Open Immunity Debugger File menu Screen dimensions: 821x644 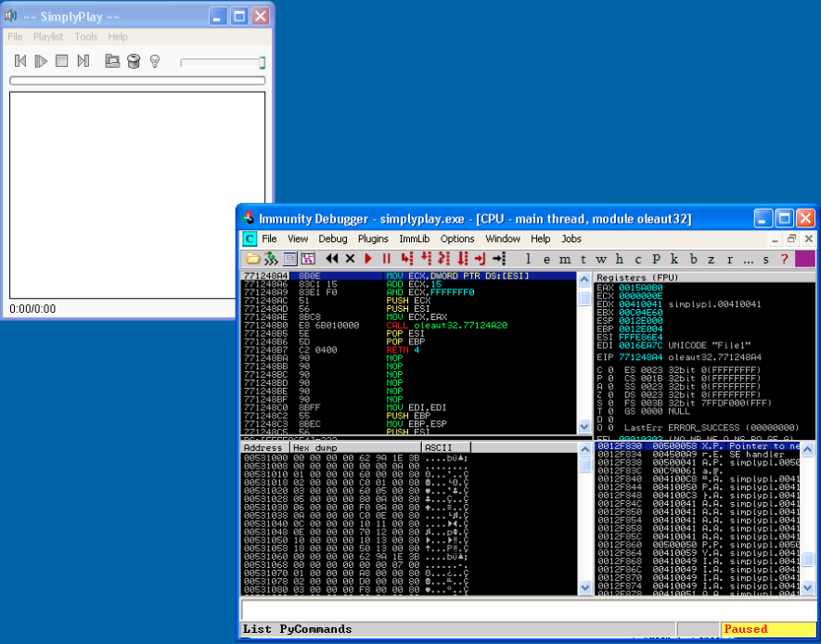269,238
